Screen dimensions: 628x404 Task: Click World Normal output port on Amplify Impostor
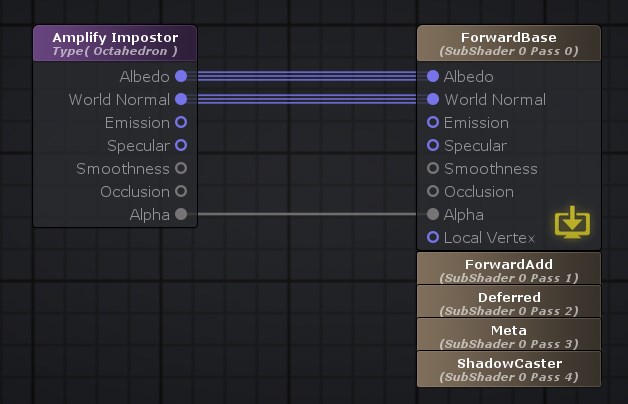(181, 99)
